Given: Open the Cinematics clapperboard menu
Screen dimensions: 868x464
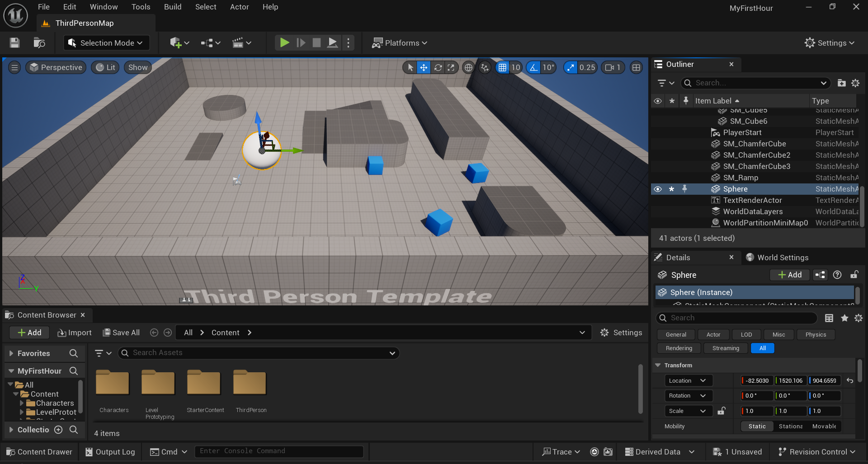Looking at the screenshot, I should (242, 43).
